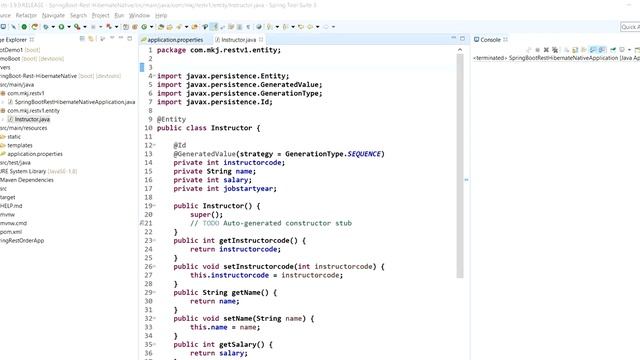This screenshot has width=640, height=360.
Task: Navigate Back with the yellow arrow icon
Action: (310, 27)
